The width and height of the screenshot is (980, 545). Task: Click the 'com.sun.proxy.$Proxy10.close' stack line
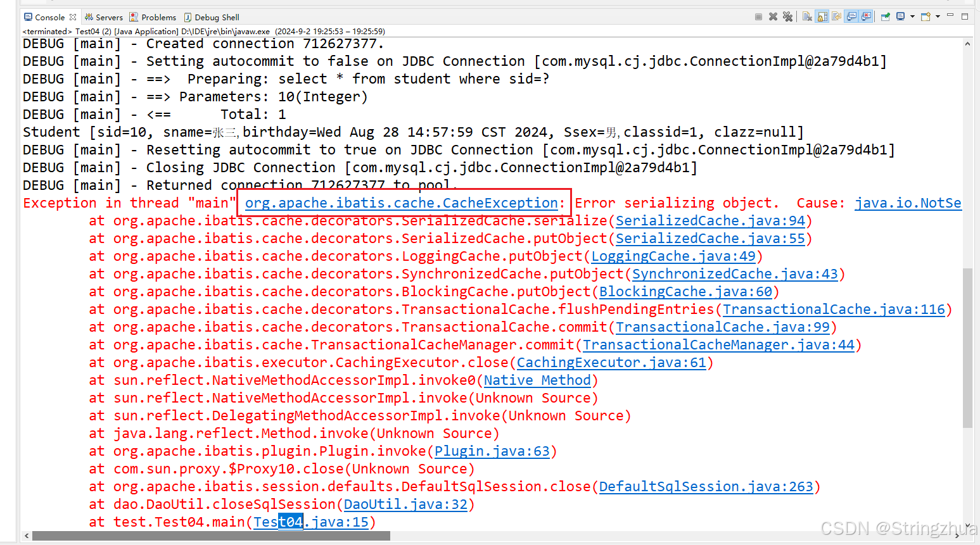pyautogui.click(x=282, y=469)
